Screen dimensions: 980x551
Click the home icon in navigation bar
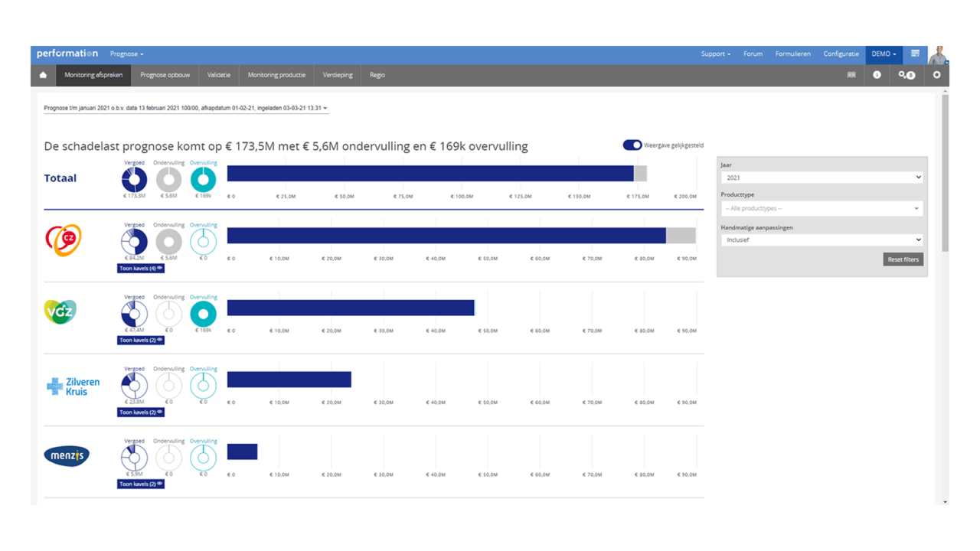(x=43, y=75)
